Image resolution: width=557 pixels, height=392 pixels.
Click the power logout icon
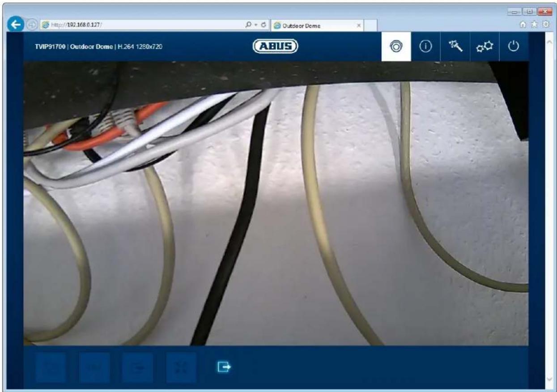coord(514,47)
